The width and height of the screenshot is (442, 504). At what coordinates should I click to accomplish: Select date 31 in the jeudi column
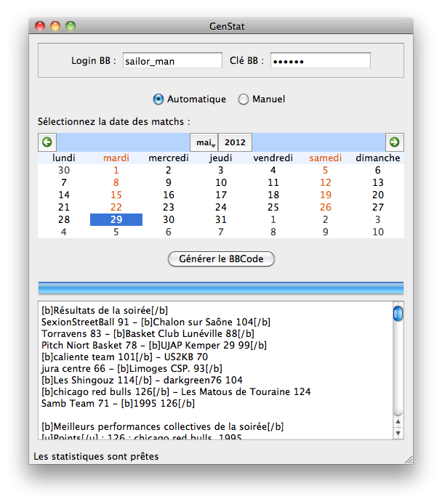pyautogui.click(x=221, y=219)
